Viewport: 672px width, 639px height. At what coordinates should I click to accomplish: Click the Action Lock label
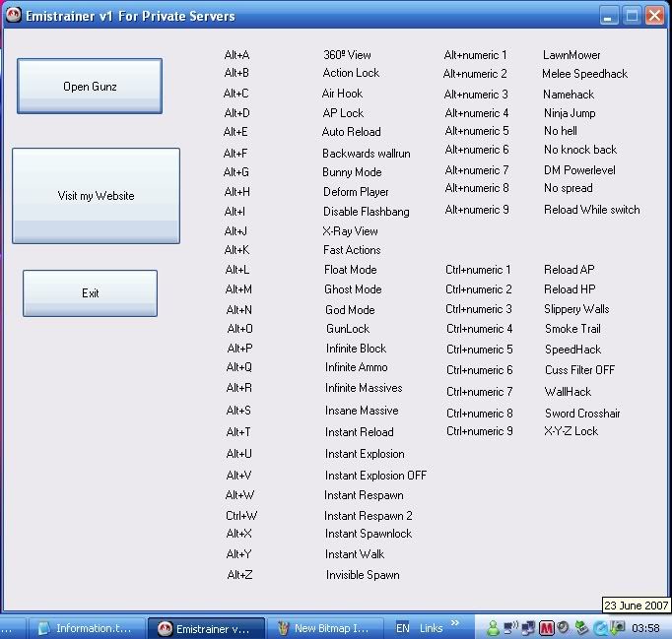point(351,73)
